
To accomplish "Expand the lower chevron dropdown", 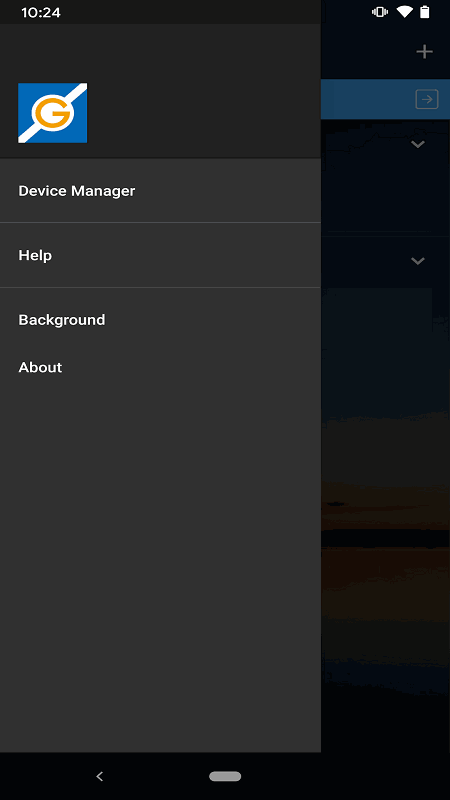I will [418, 261].
